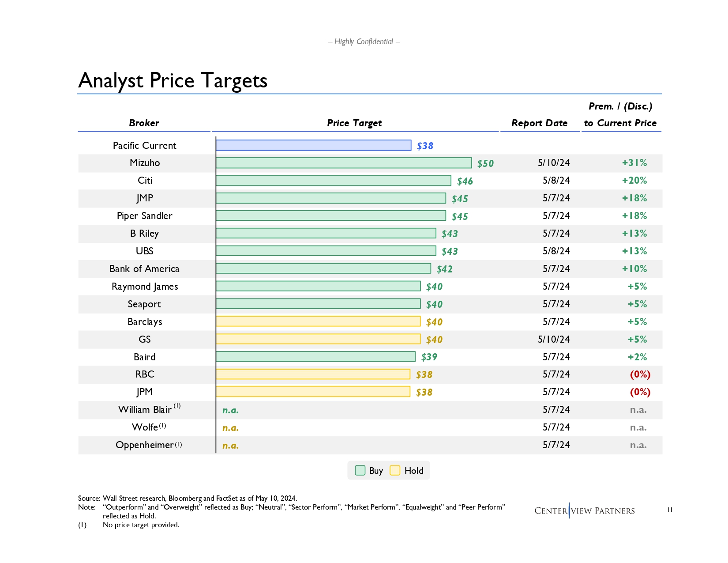Viewport: 728px width, 563px height.
Task: Click the "JMP" broker name
Action: pos(145,198)
